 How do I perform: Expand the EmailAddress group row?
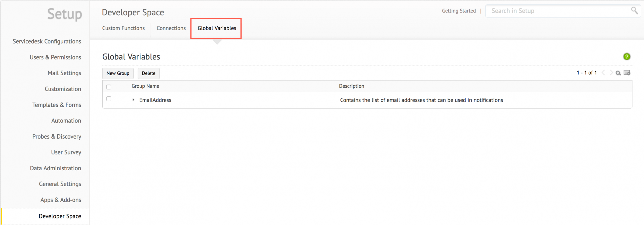tap(133, 100)
